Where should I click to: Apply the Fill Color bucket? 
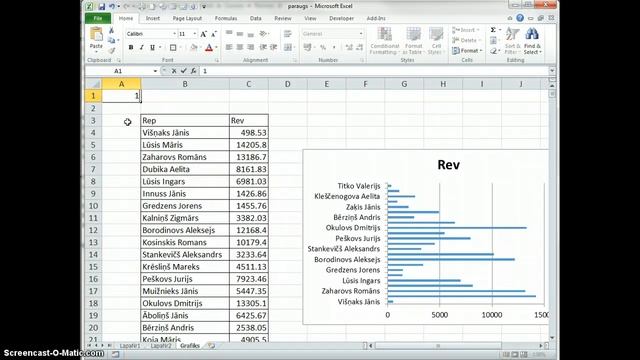(194, 48)
